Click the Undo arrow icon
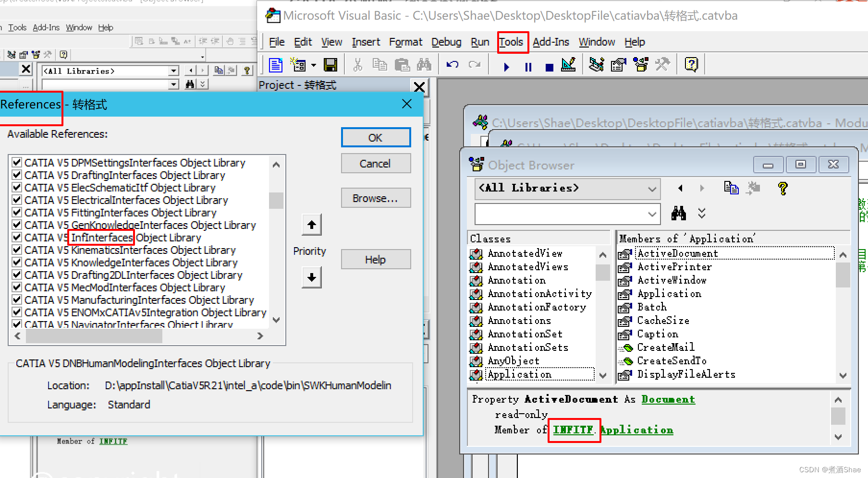 [x=452, y=65]
